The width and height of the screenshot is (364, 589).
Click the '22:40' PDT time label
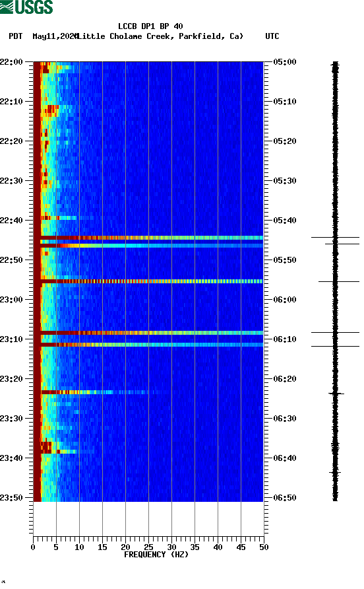[11, 221]
